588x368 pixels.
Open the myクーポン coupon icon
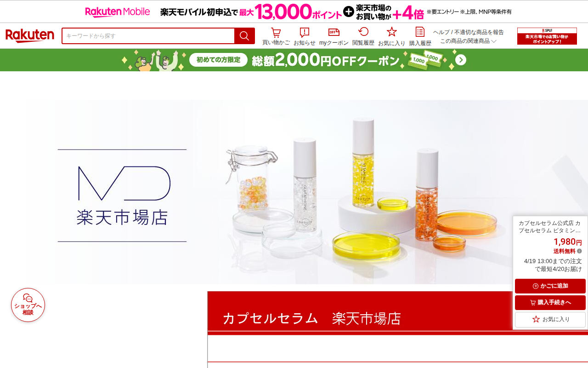(334, 36)
